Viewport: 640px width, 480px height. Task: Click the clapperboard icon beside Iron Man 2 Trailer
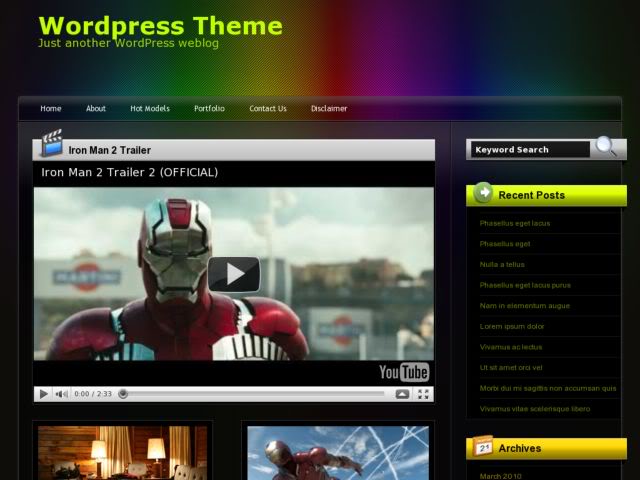tap(52, 143)
